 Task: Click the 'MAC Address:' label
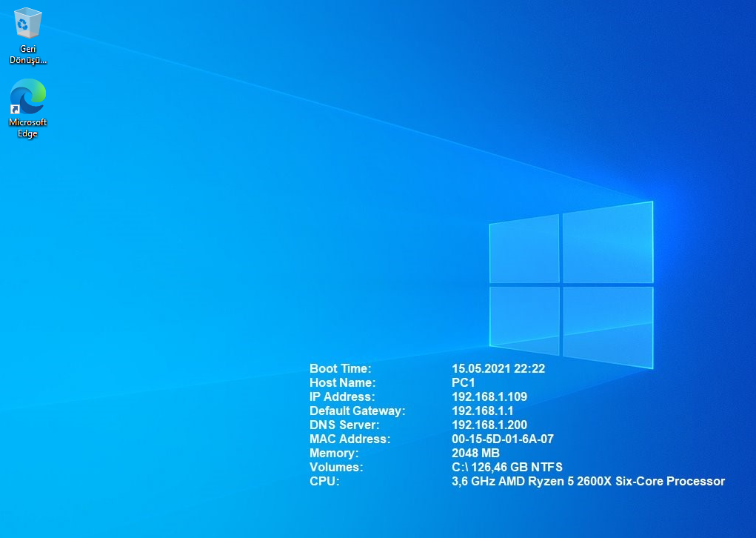350,439
